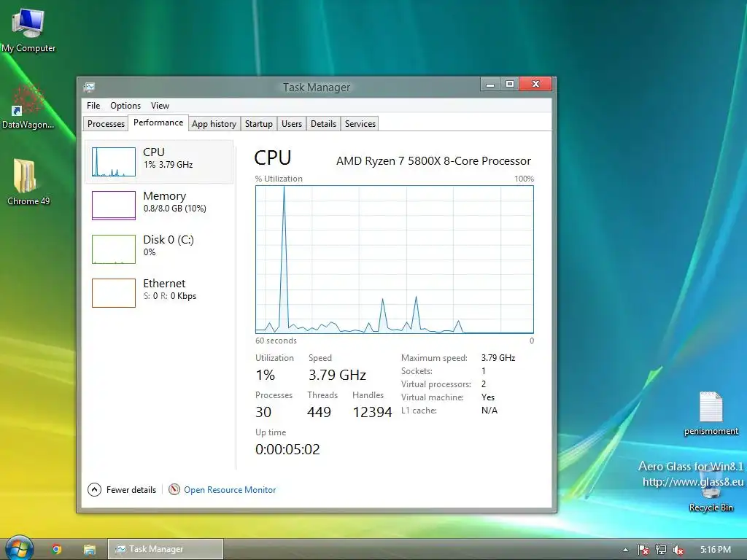Click the 5:16 PM system clock
Screen dimensions: 747x560
(x=716, y=550)
